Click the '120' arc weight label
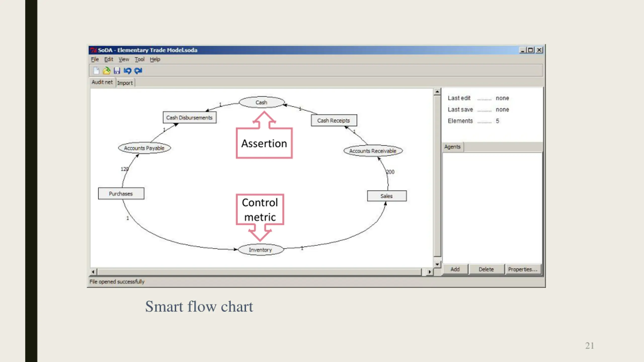 [x=125, y=169]
